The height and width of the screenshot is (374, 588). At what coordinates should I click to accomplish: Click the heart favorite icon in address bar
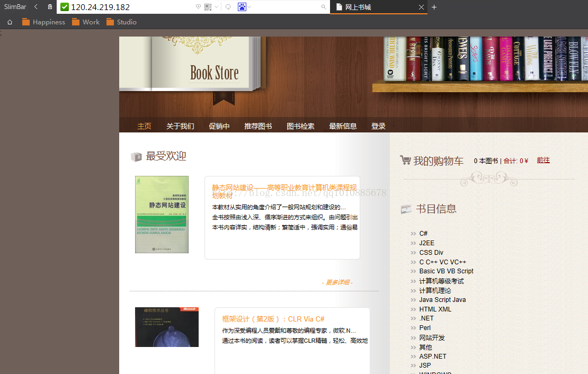pos(198,7)
